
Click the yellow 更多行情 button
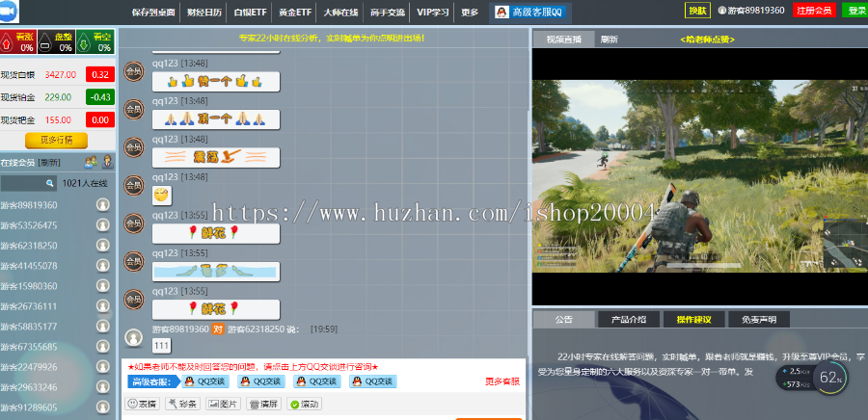[x=57, y=140]
